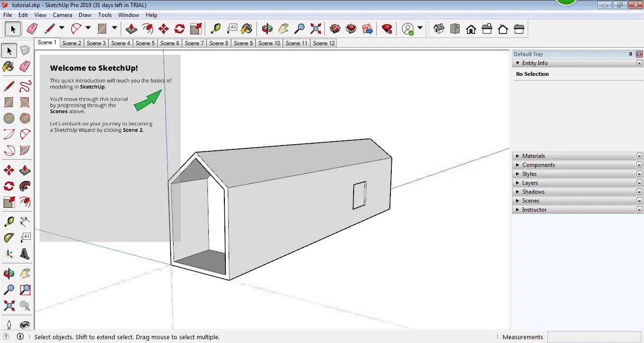Viewport: 644px width, 343px height.
Task: Close the Instructor panel with its X
Action: tap(639, 210)
